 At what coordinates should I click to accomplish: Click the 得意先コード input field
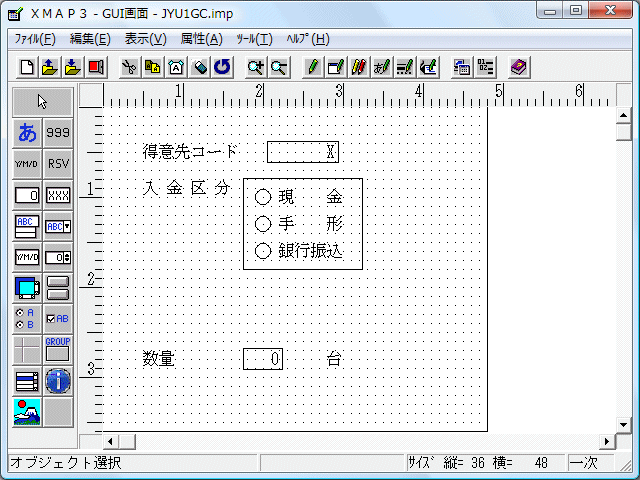pos(303,152)
